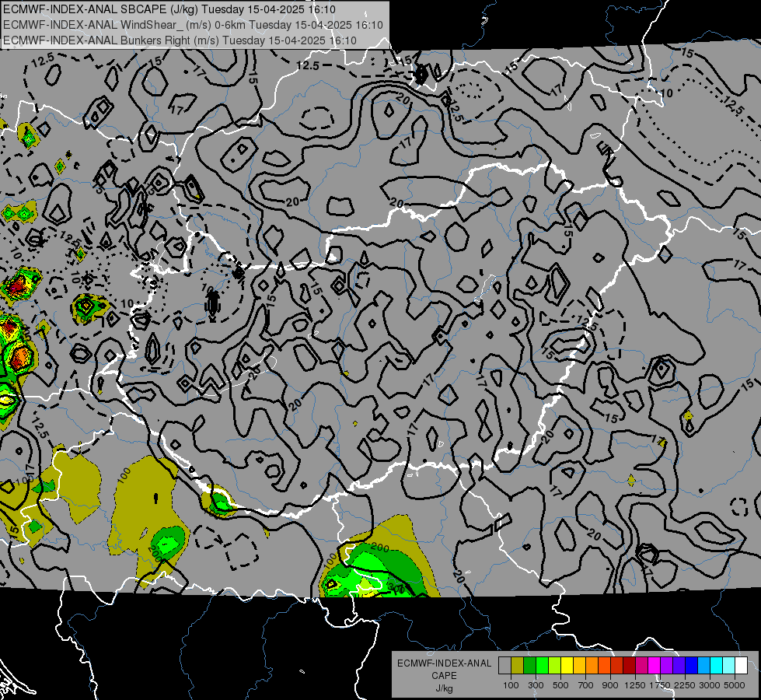Screen dimensions: 761x700
Task: Click the sky blue legend swatch
Action: 703,666
